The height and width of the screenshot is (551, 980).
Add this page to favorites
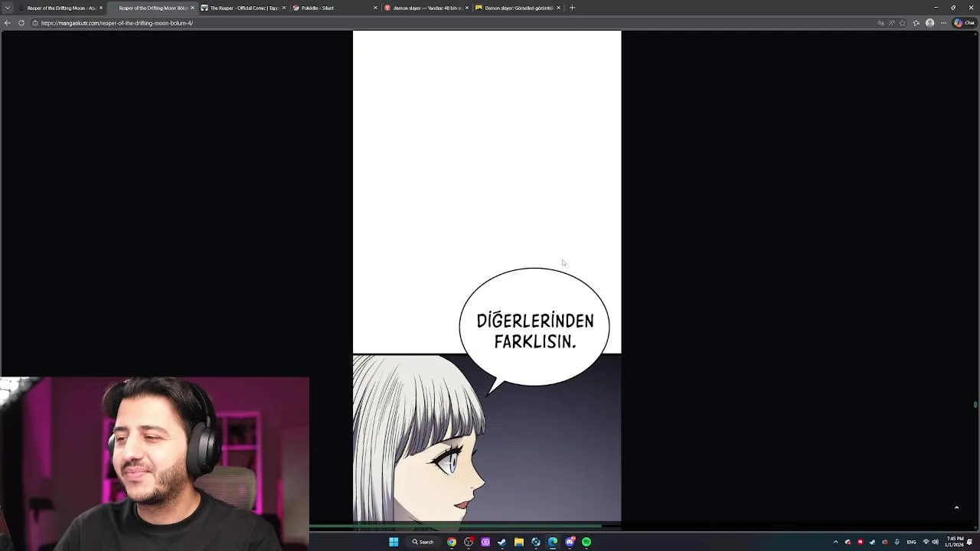pyautogui.click(x=903, y=23)
